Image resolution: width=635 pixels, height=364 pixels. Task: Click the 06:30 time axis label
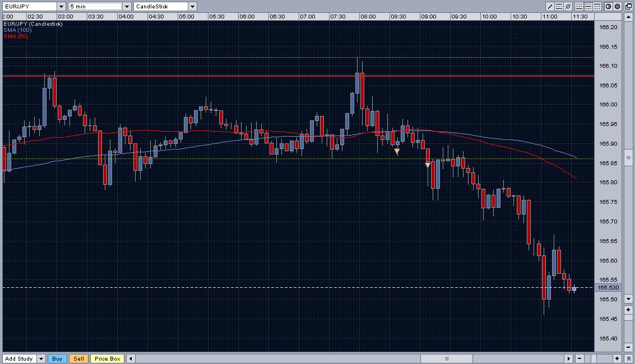pos(277,17)
